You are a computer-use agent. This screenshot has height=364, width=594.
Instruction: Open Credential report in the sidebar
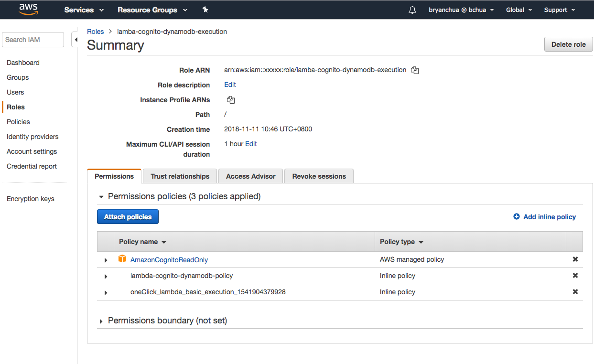coord(32,166)
